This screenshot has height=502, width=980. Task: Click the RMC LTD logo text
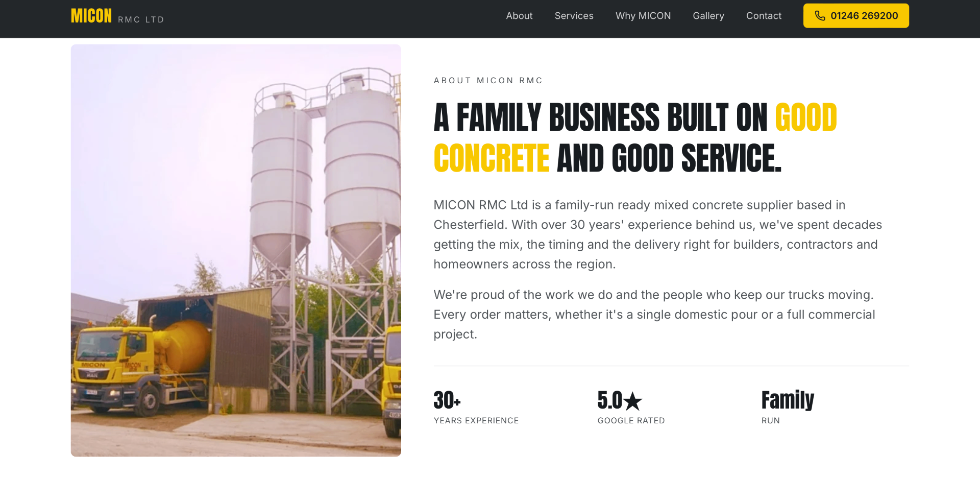[141, 19]
